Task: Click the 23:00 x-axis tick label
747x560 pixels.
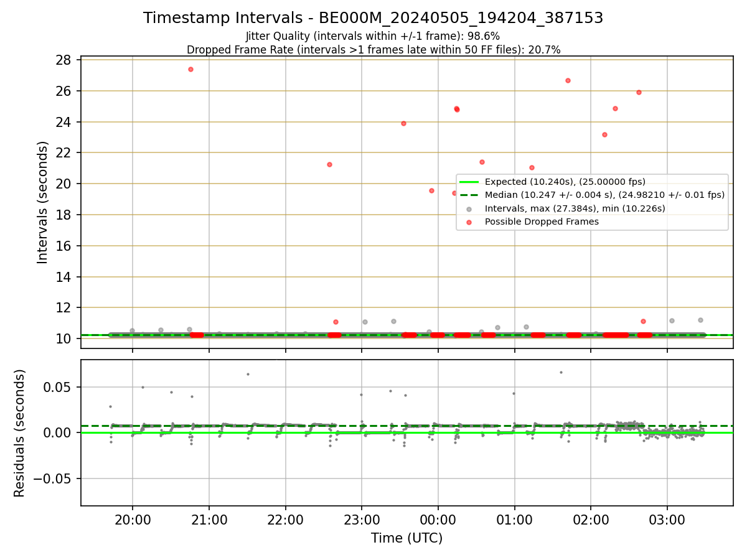Action: (362, 520)
